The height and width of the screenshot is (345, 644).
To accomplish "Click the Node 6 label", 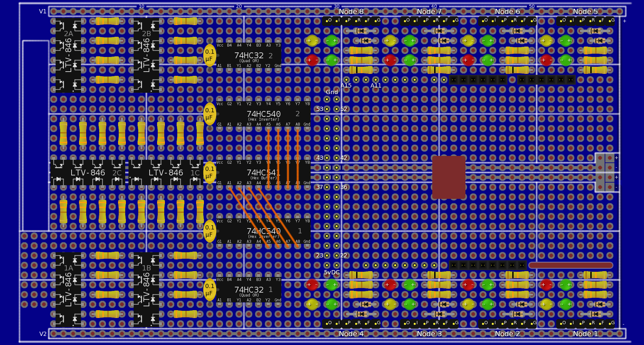I will coord(507,11).
